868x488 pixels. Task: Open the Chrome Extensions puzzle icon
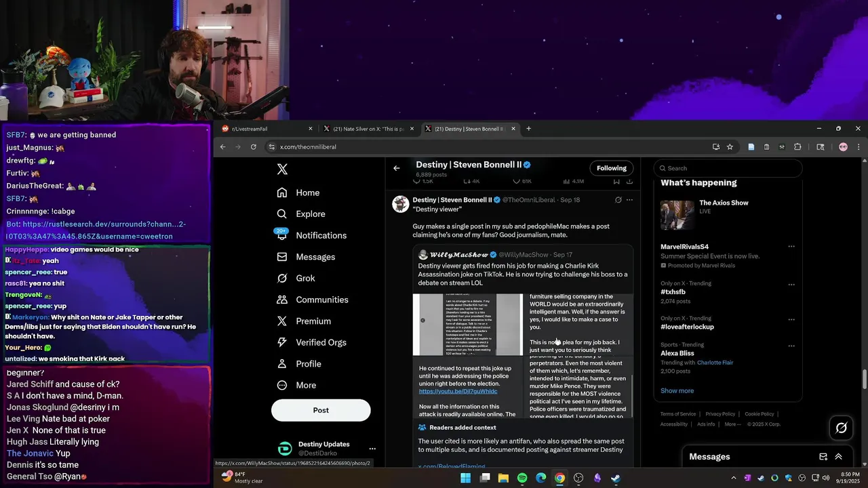click(797, 147)
